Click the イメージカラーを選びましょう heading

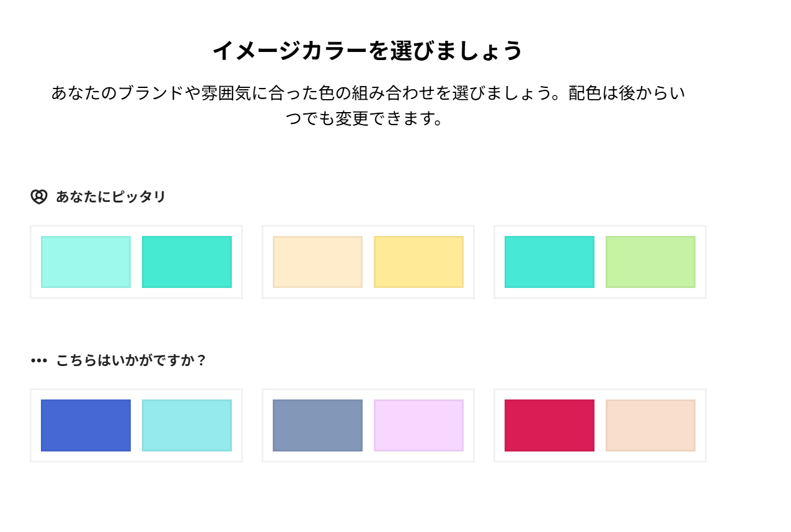tap(368, 51)
